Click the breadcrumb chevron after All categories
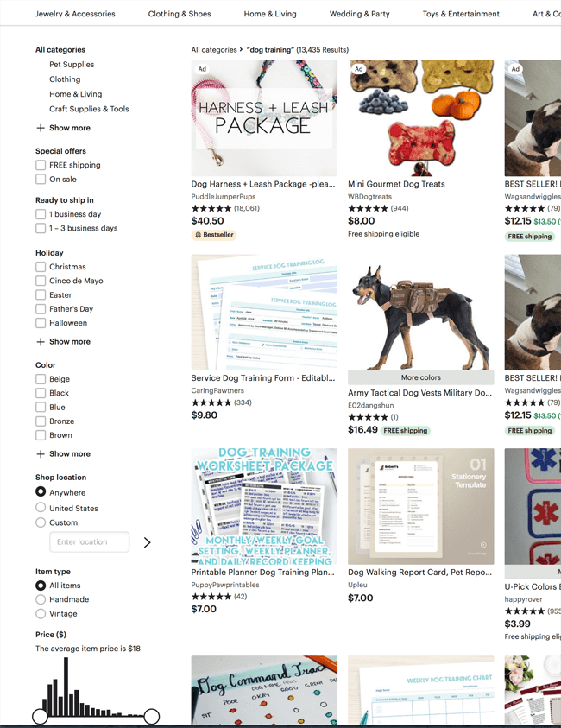Image resolution: width=561 pixels, height=728 pixels. coord(242,50)
